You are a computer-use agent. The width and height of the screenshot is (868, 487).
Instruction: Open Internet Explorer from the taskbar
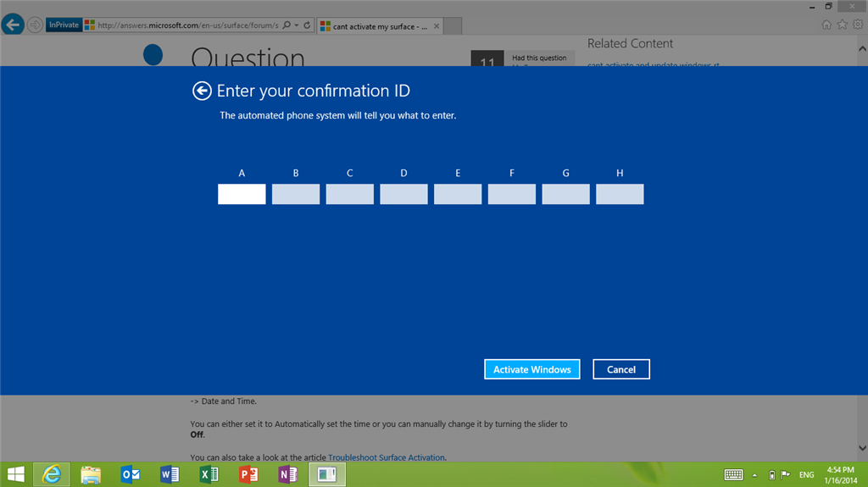[52, 474]
